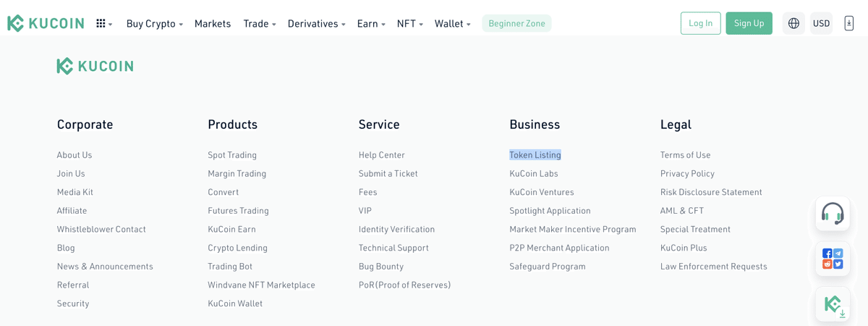Viewport: 868px width, 326px height.
Task: Open the Token Listing link
Action: [535, 155]
